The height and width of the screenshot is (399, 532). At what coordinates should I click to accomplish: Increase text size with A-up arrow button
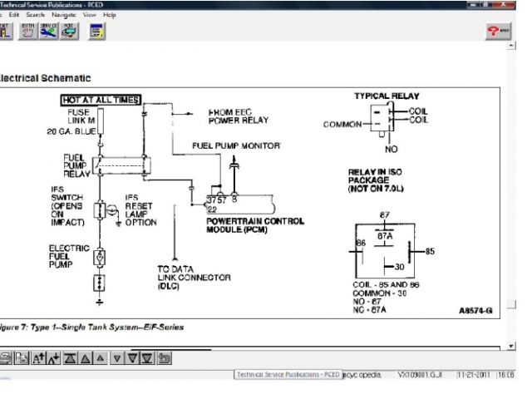click(x=37, y=358)
